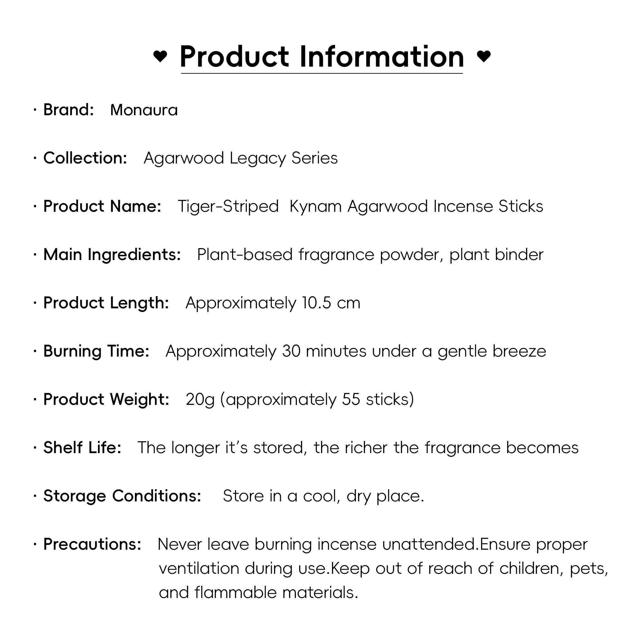Click the Precautions label
This screenshot has height=644, width=644.
92,544
